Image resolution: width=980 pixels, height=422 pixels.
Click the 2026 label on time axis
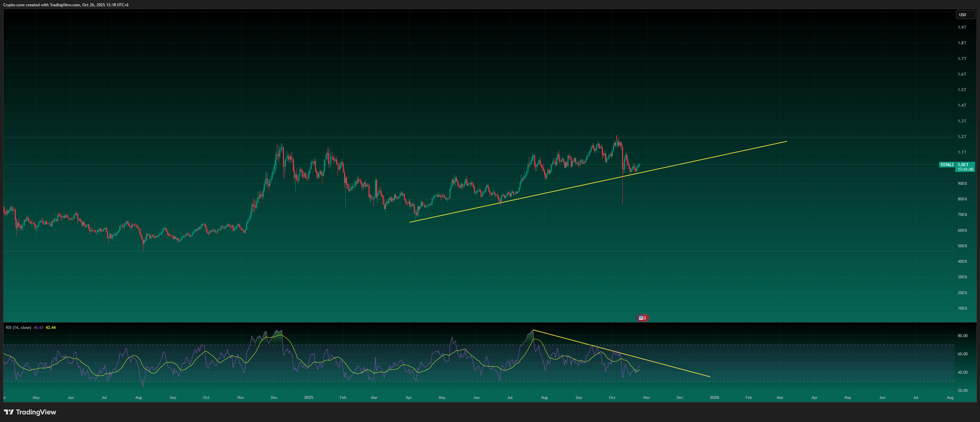[x=715, y=397]
